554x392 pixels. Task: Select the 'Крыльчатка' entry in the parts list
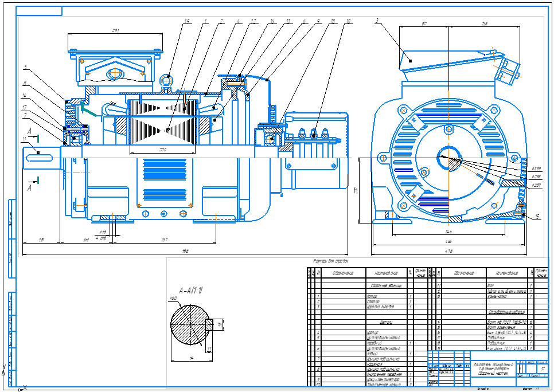tap(497, 297)
